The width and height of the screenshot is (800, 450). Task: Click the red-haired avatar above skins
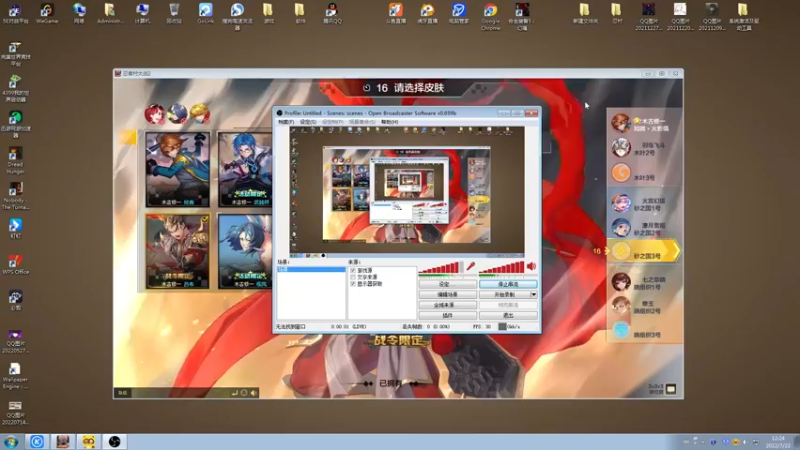(x=155, y=114)
